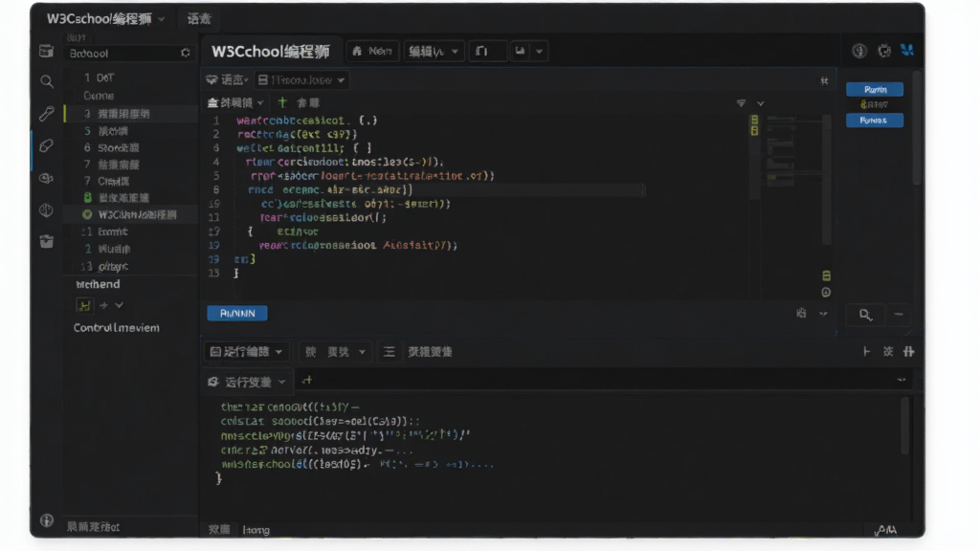Click the small building icon right of RUNNN row

[x=801, y=313]
